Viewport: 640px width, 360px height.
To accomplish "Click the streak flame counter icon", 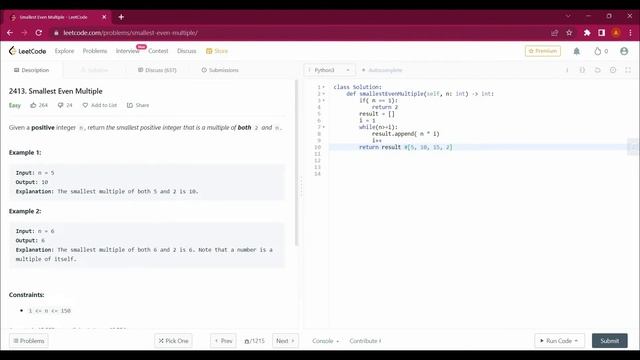I will 598,51.
